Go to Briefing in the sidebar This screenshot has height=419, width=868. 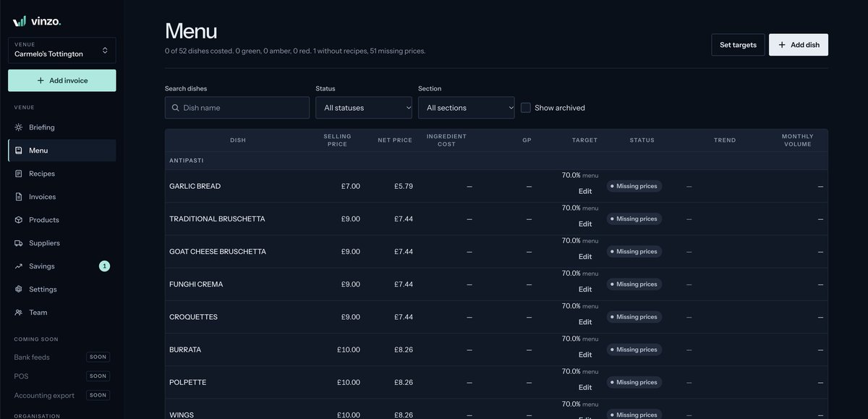tap(61, 127)
